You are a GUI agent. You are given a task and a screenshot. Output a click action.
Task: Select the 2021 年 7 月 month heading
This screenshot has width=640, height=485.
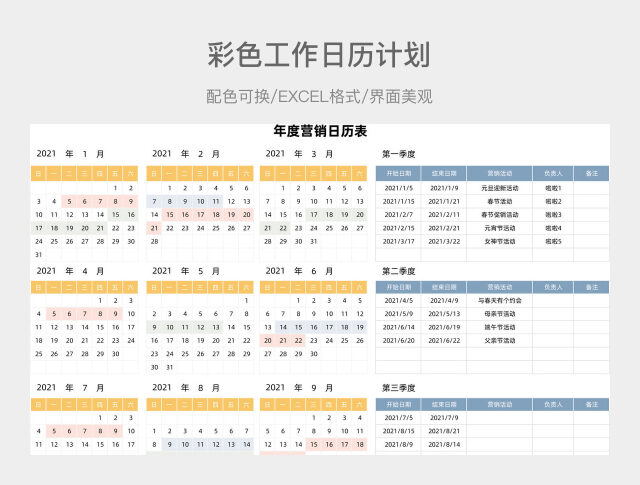70,387
